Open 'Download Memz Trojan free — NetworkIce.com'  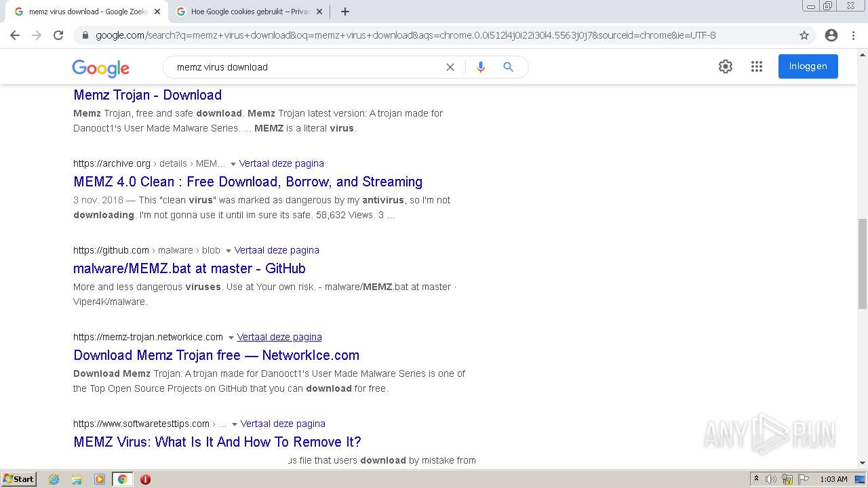coord(216,355)
